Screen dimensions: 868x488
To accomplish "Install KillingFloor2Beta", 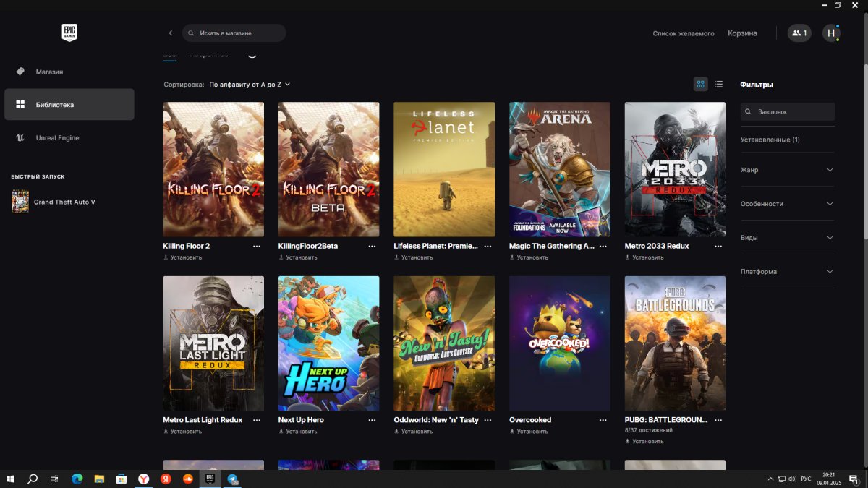I will click(298, 257).
